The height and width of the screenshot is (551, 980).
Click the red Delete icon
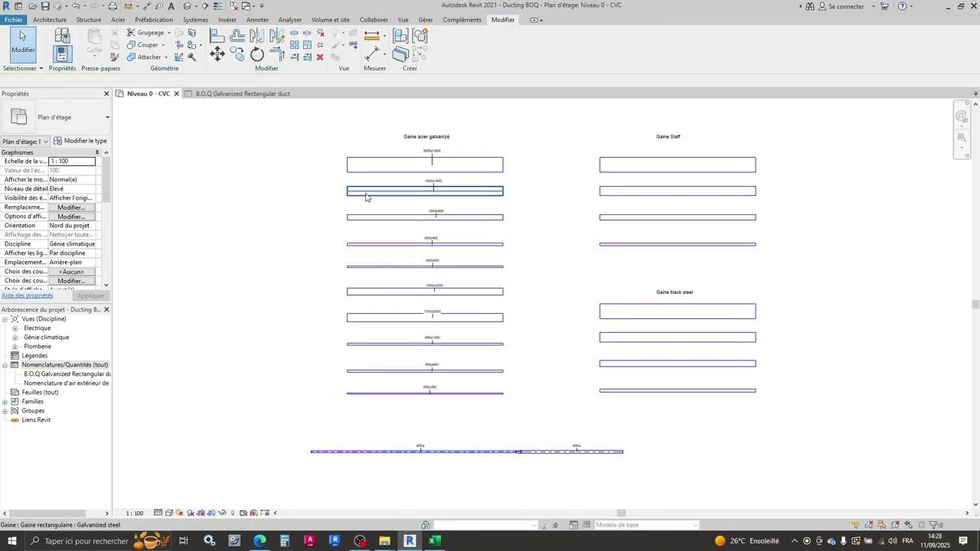[x=320, y=57]
